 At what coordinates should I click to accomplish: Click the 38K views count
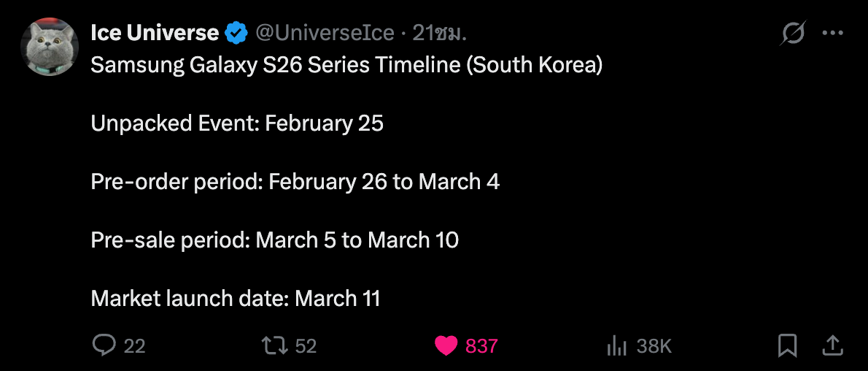click(x=654, y=345)
